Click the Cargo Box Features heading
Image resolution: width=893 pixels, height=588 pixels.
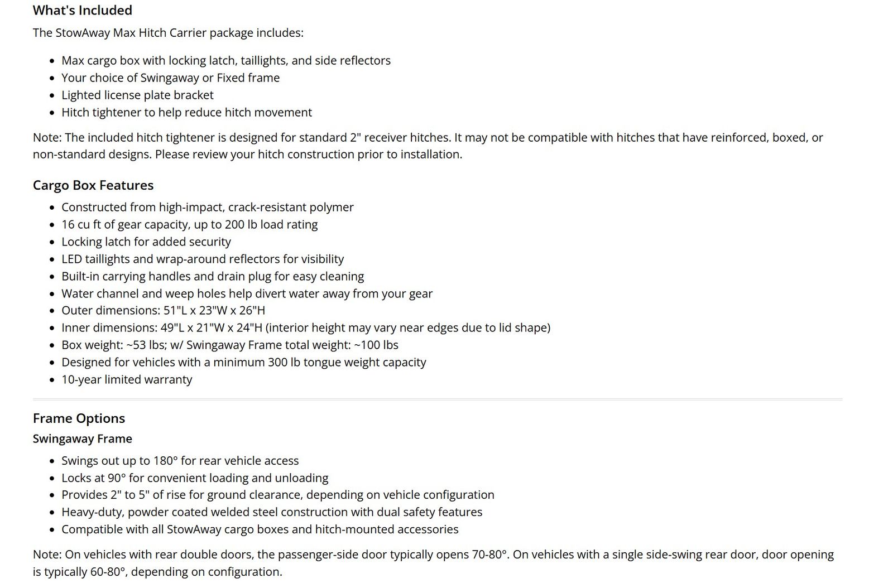(x=93, y=185)
